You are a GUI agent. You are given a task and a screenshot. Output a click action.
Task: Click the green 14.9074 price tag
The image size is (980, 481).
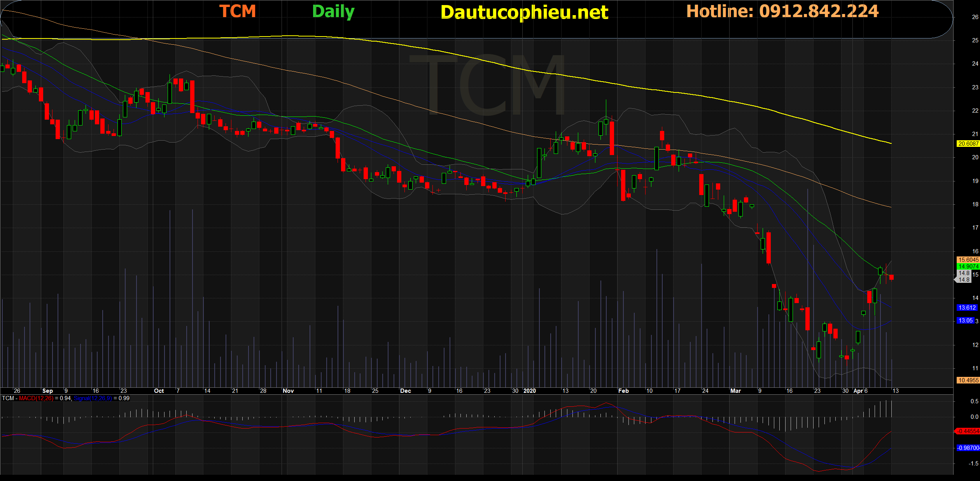click(968, 266)
